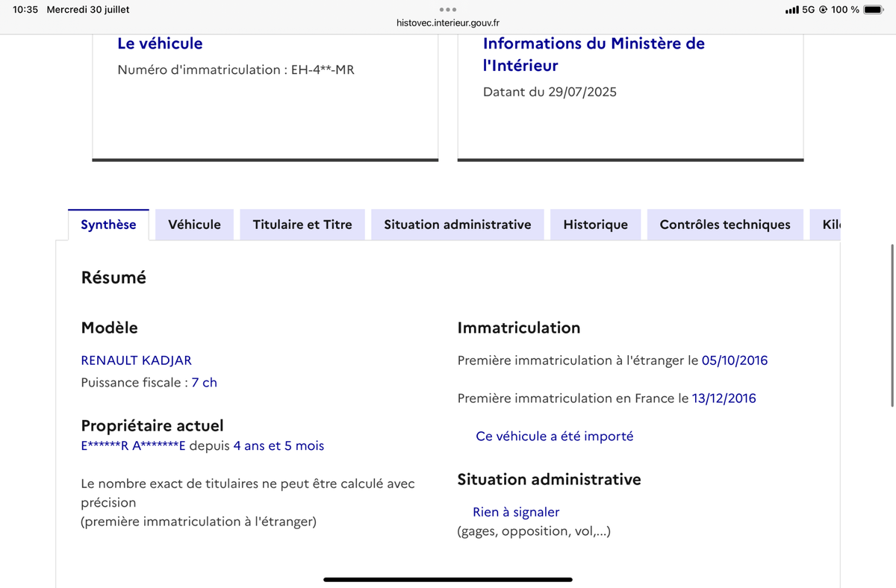Click the 05/10/2016 foreign registration date

(x=735, y=360)
